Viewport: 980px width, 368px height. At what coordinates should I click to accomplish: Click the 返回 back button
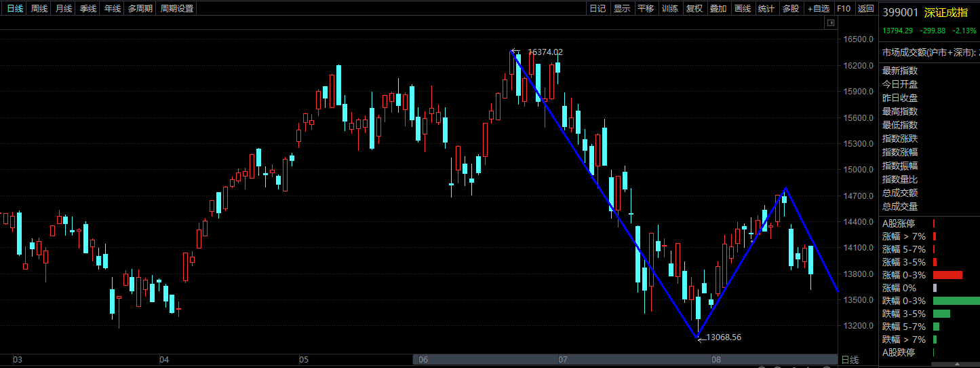pyautogui.click(x=866, y=9)
